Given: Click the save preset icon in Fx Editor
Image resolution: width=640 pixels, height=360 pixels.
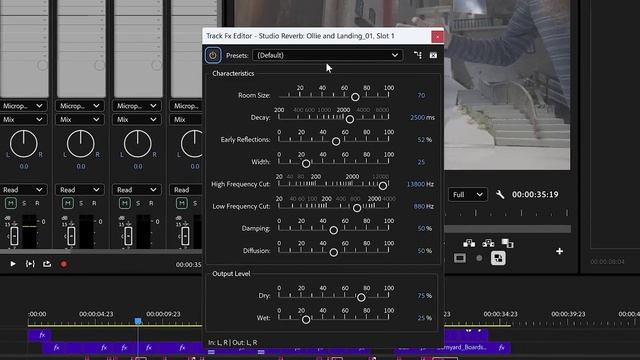Looking at the screenshot, I should click(418, 55).
